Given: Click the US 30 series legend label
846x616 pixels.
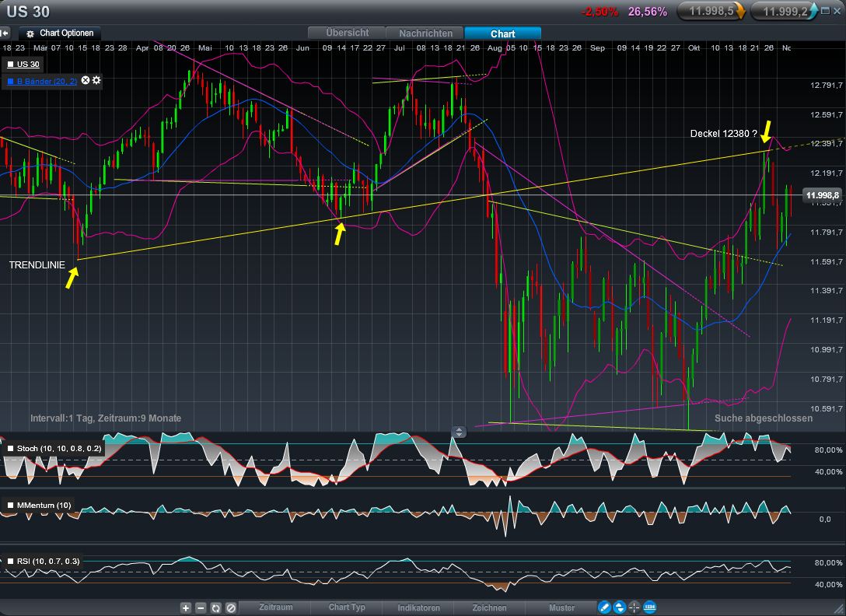Looking at the screenshot, I should coord(28,65).
